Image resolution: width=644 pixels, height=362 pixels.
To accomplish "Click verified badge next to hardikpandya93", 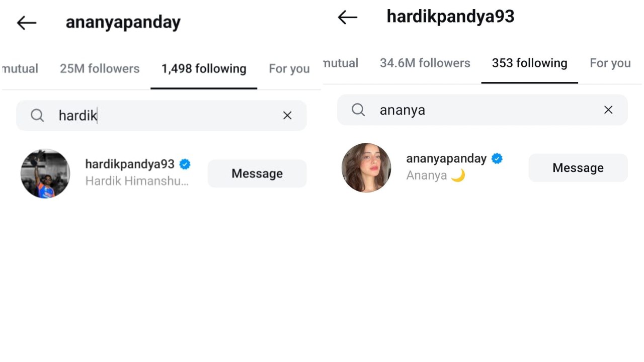I will [x=185, y=164].
